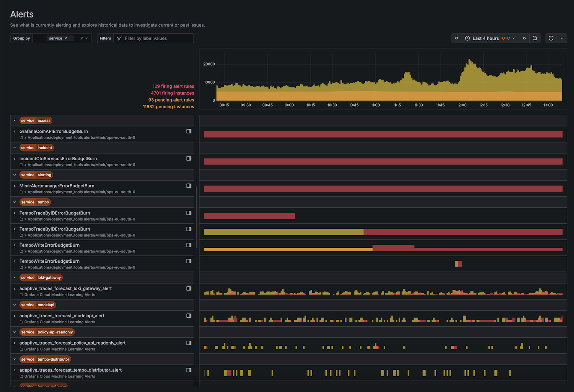This screenshot has width=574, height=392.
Task: Collapse the service access group
Action: [14, 120]
